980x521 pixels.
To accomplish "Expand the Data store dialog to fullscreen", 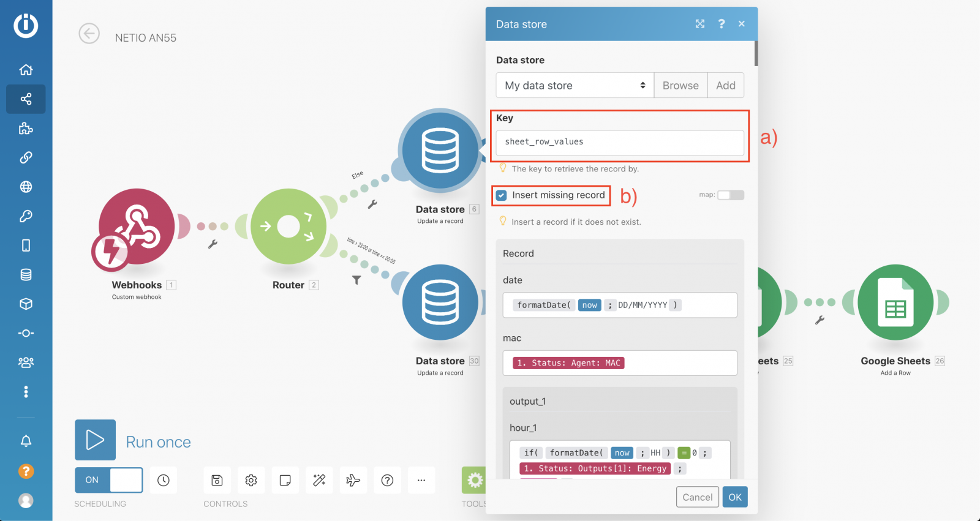I will click(x=700, y=24).
